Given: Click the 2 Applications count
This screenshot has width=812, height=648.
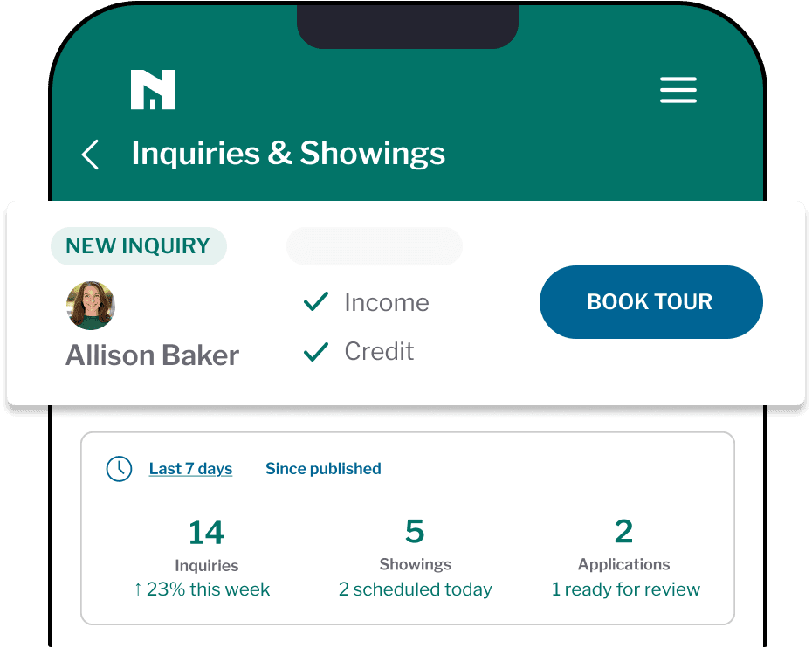Looking at the screenshot, I should [x=623, y=532].
